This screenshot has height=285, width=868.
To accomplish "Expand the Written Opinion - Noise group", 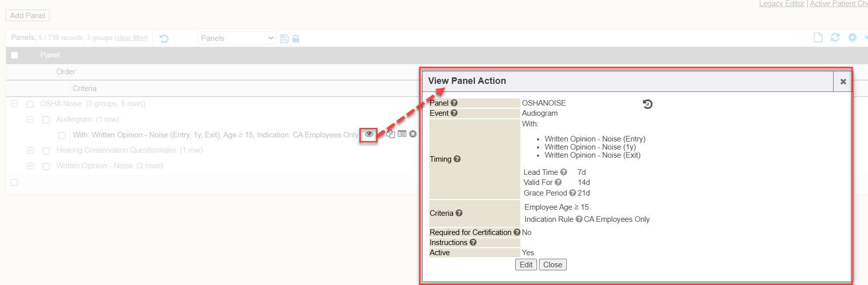I will pos(30,166).
